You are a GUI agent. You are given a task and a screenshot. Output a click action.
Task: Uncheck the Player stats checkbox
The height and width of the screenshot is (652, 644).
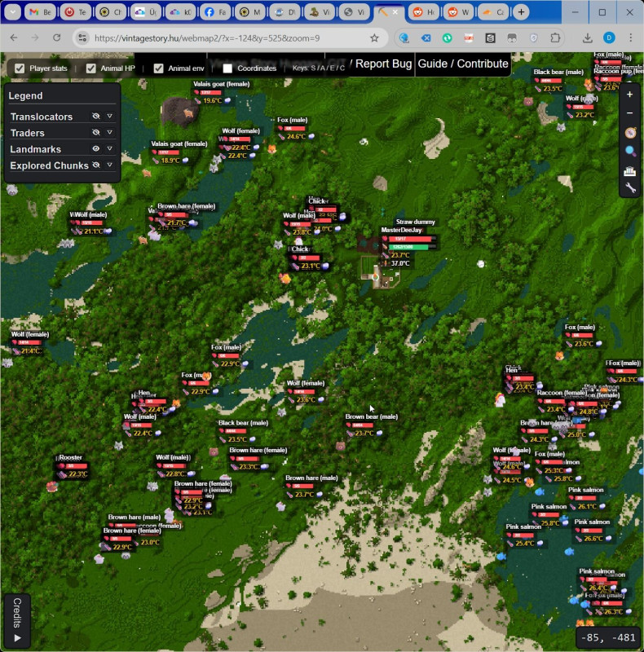coord(20,68)
